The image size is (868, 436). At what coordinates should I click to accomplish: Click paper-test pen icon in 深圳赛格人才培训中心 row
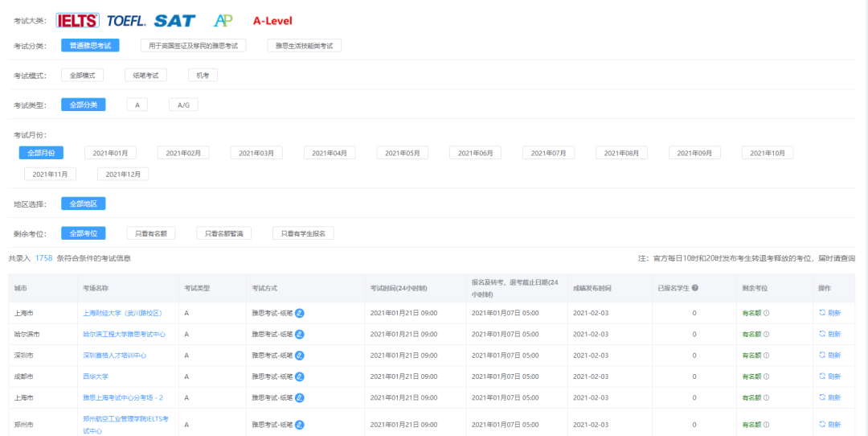click(300, 355)
